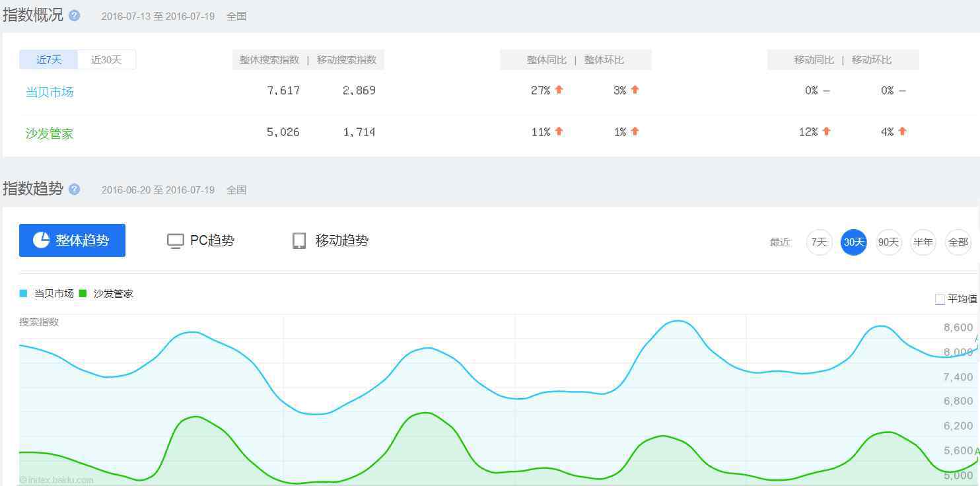Image resolution: width=980 pixels, height=486 pixels.
Task: Click the pie chart icon in 整体趋势
Action: pyautogui.click(x=41, y=240)
